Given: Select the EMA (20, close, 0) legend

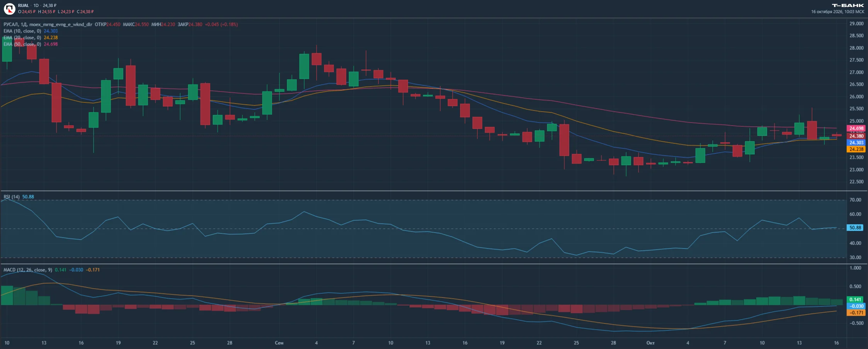Looking at the screenshot, I should [x=22, y=37].
